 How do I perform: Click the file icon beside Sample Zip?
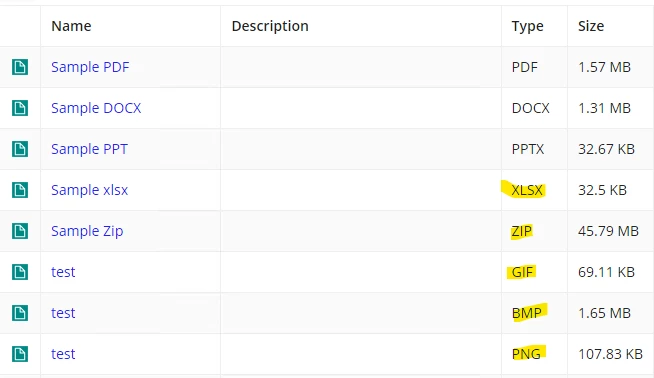tap(20, 231)
